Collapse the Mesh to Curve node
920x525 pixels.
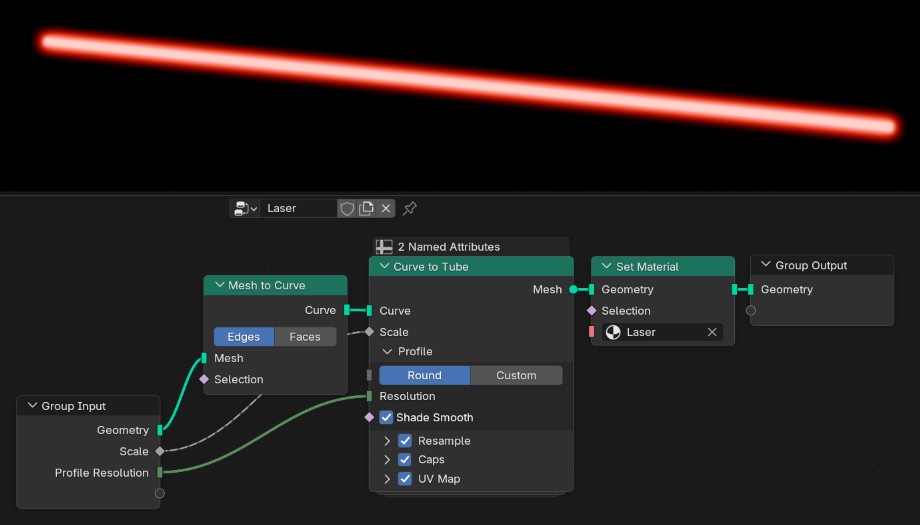pos(219,285)
